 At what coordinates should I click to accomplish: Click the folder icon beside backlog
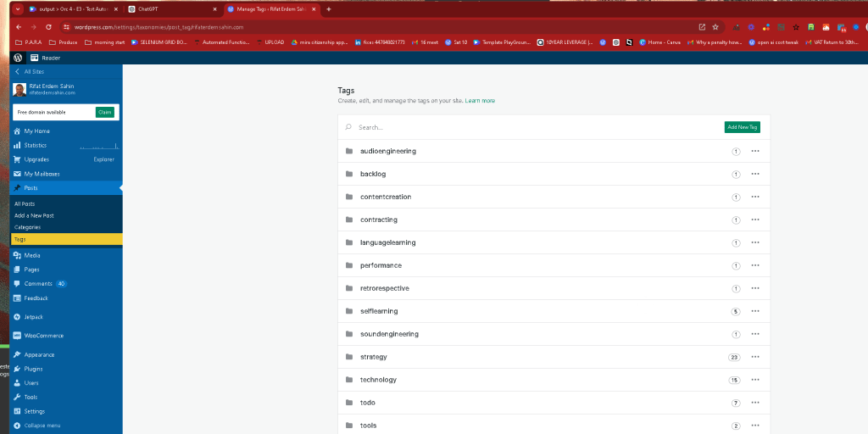348,174
